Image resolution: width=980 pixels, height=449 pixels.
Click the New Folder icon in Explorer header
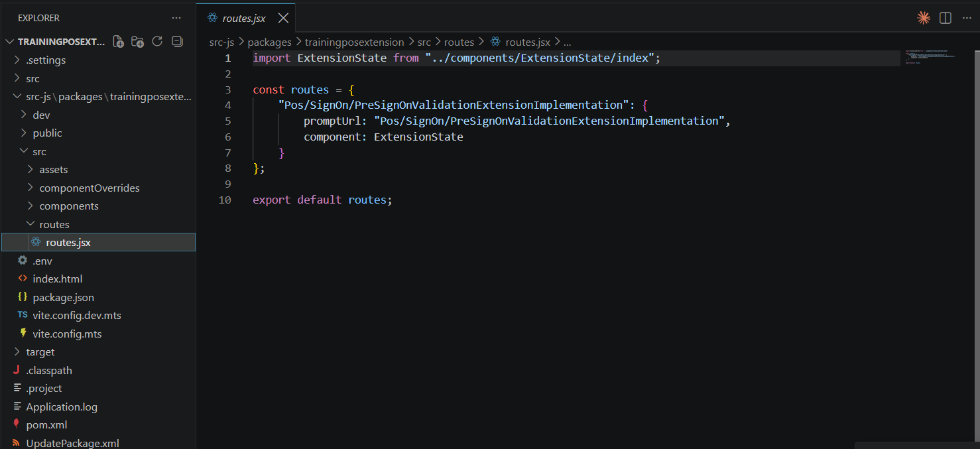138,42
